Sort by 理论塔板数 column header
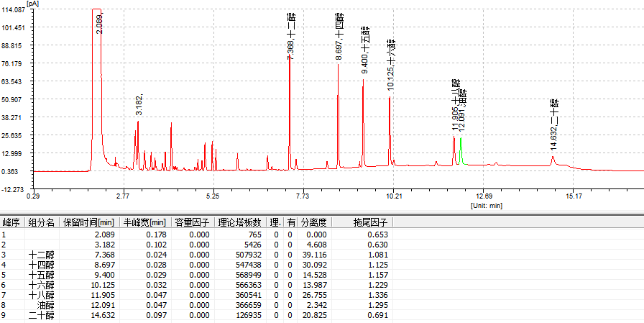The image size is (644, 323). 239,222
